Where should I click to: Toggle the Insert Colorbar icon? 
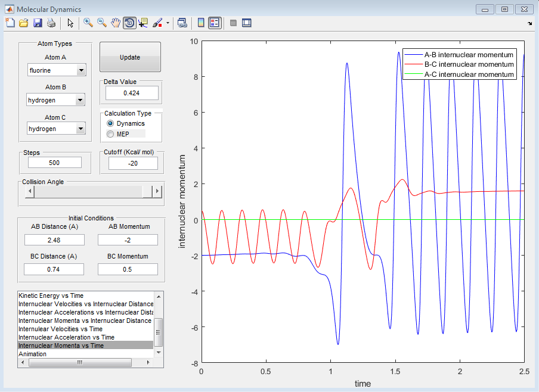pos(201,23)
